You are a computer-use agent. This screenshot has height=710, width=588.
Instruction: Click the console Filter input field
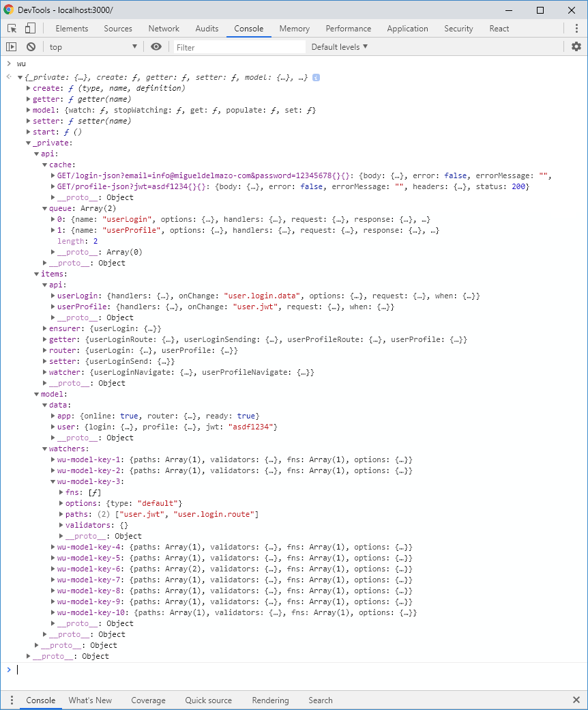239,47
